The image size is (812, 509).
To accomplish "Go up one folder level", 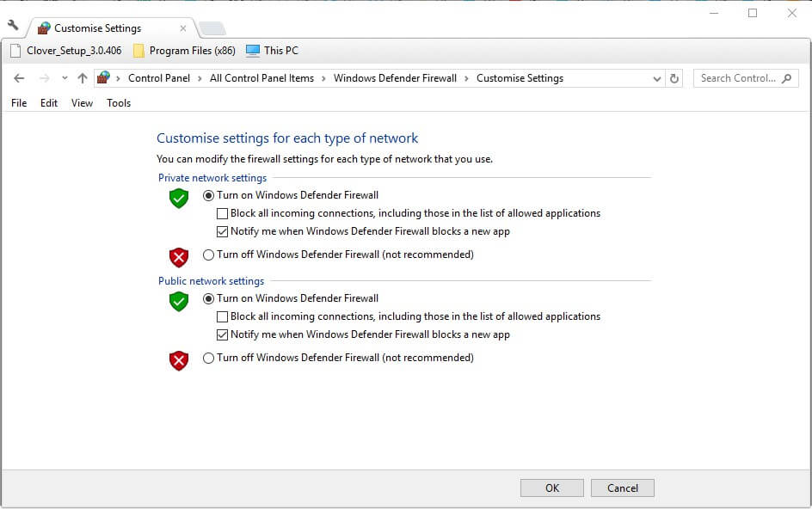I will tap(83, 78).
